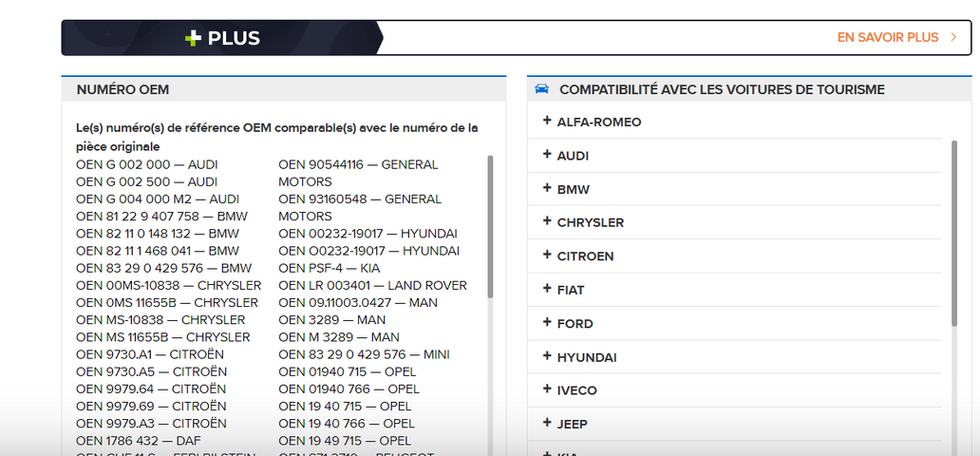Select text OEN M 3289 — MAN
Viewport: 980px width, 456px height.
339,338
